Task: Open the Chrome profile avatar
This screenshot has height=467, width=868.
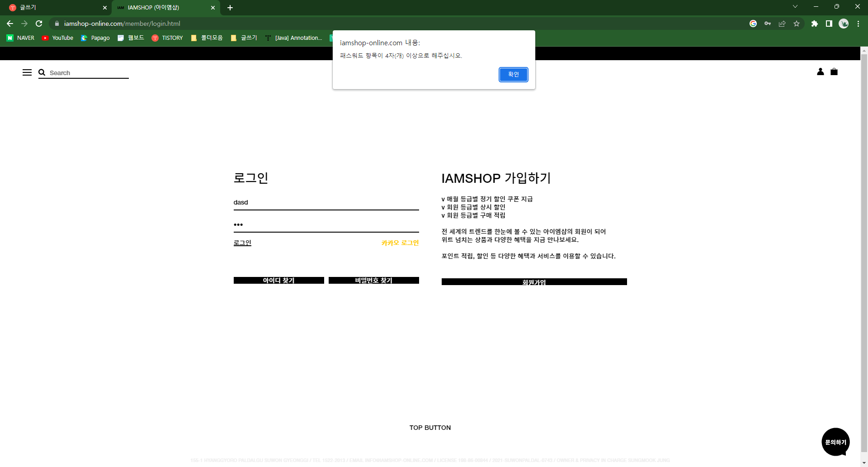Action: click(844, 24)
